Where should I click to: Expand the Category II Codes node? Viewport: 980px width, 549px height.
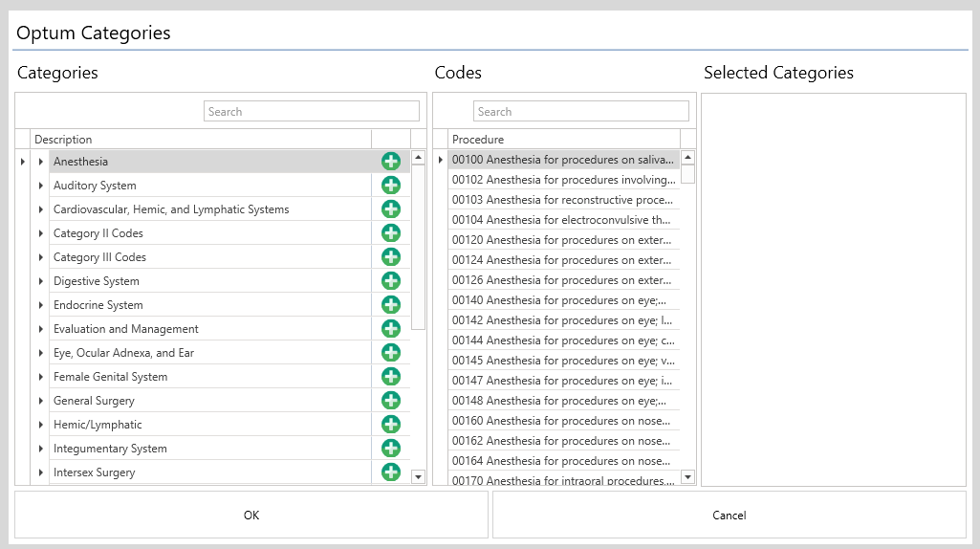click(40, 233)
